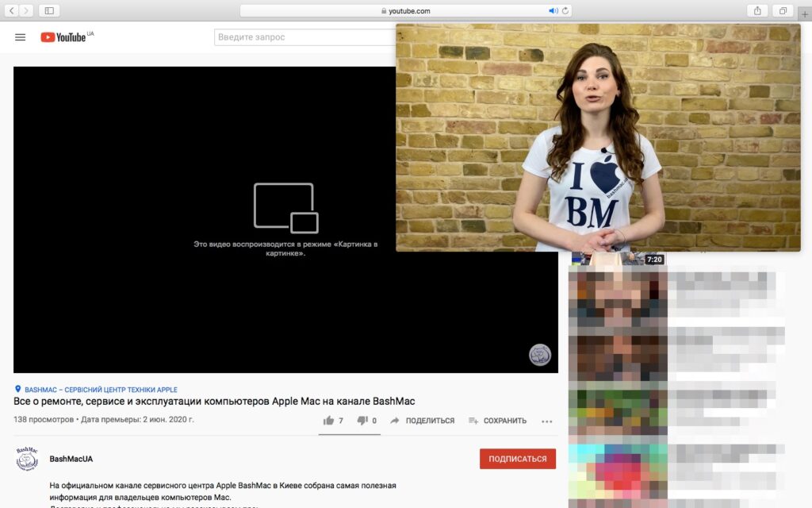This screenshot has width=812, height=508.
Task: Toggle the Safari sidebar button
Action: pos(49,10)
